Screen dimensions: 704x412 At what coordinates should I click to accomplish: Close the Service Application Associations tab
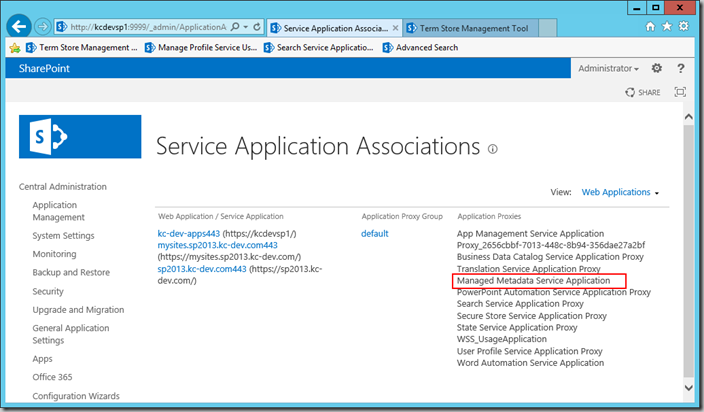pyautogui.click(x=395, y=28)
